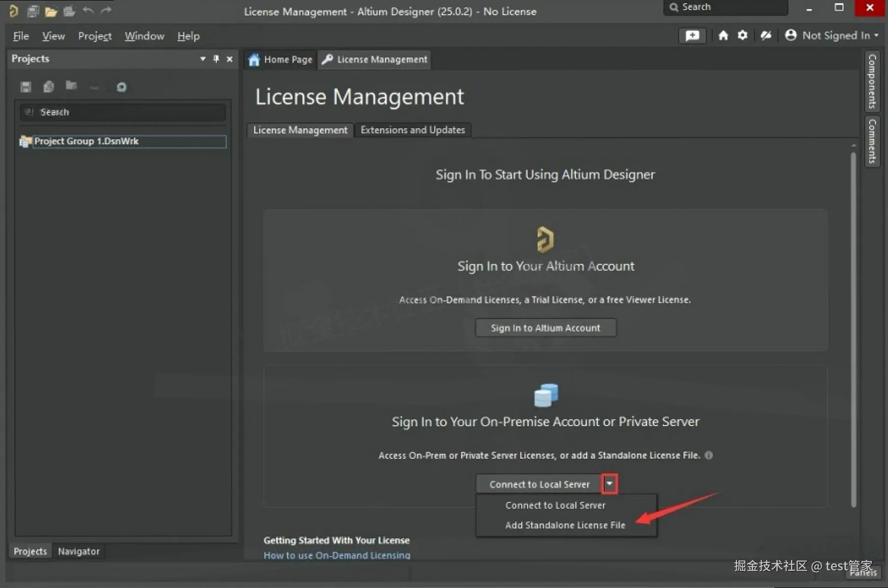Click the dropdown arrow beside Connect to Local Server

610,484
